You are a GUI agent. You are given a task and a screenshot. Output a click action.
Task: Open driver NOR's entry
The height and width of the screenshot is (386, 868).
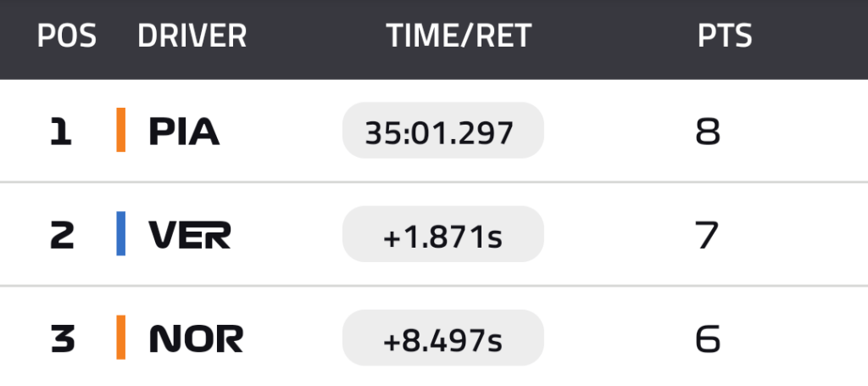click(196, 338)
